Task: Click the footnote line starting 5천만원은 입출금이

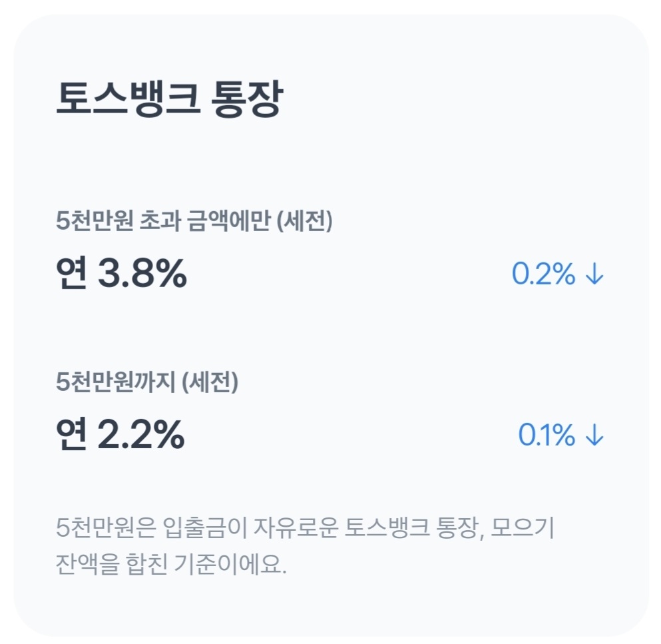Action: pos(306,530)
